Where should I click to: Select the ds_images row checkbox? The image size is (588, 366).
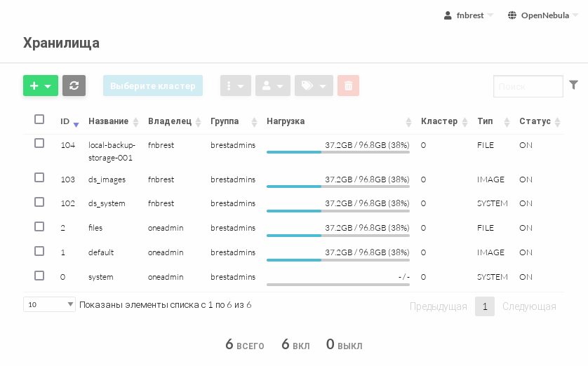point(39,178)
